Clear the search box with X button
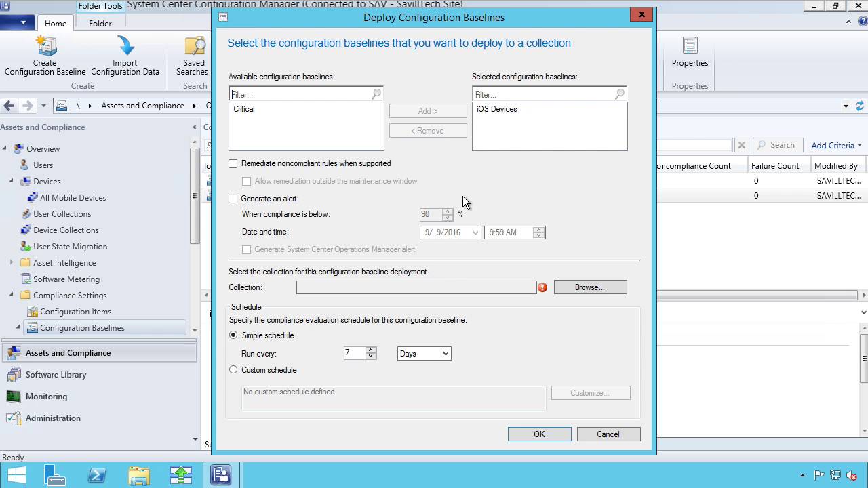The height and width of the screenshot is (488, 868). tap(742, 145)
